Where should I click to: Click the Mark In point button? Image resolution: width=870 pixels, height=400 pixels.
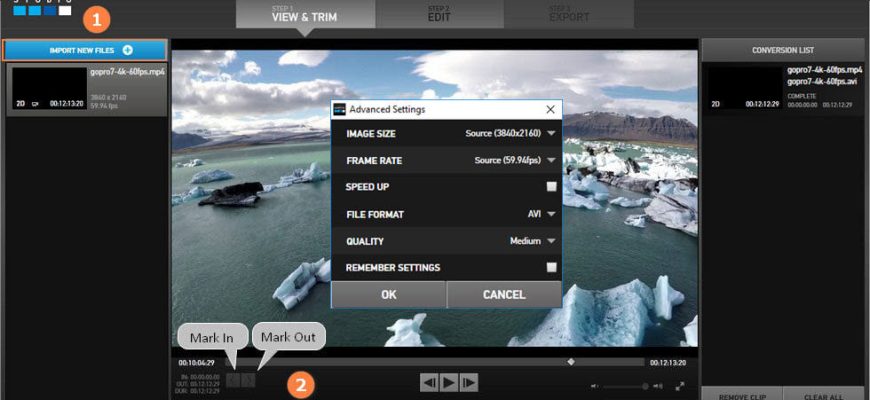pyautogui.click(x=233, y=380)
